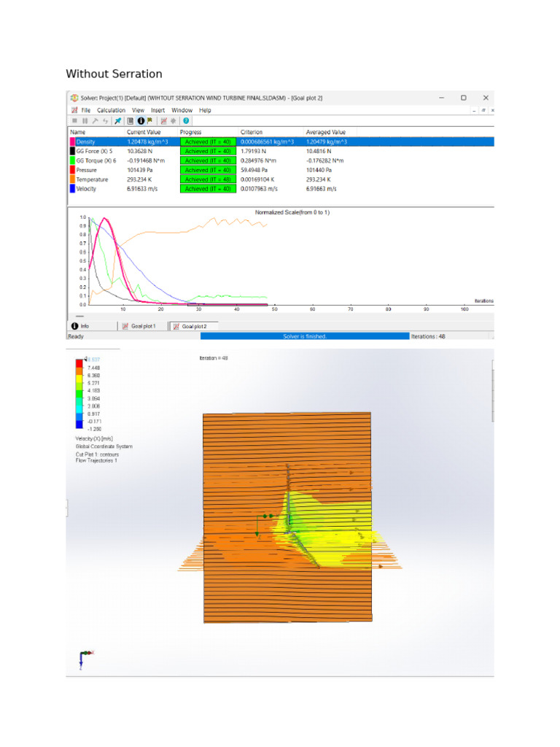The height and width of the screenshot is (747, 560).
Task: Click the red Pressure color swatch
Action: pyautogui.click(x=72, y=170)
